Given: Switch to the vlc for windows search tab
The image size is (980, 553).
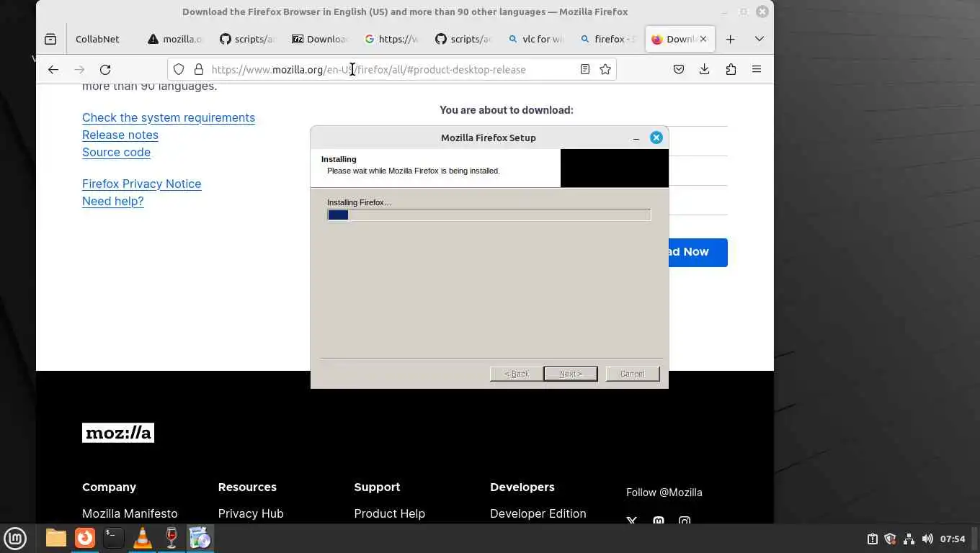Looking at the screenshot, I should point(535,39).
